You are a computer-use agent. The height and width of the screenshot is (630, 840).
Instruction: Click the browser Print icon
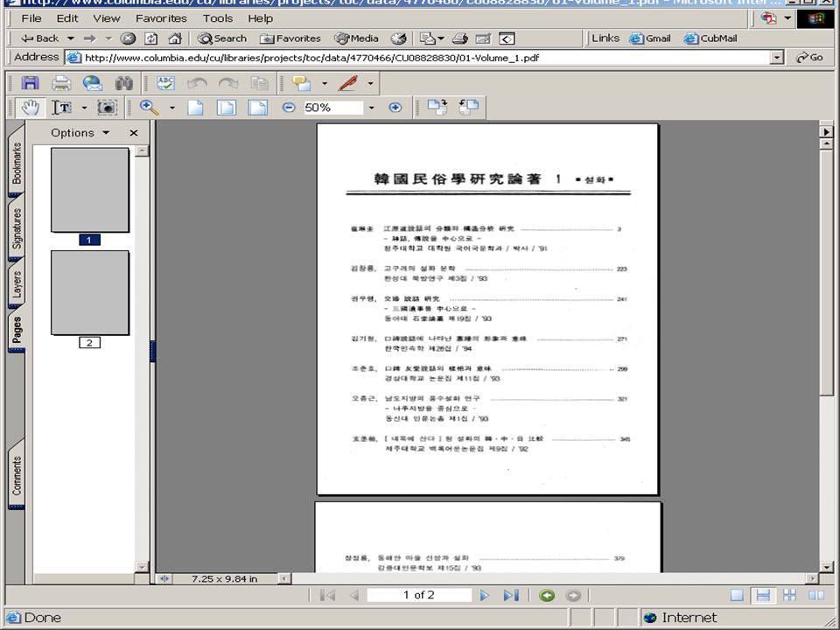tap(459, 38)
